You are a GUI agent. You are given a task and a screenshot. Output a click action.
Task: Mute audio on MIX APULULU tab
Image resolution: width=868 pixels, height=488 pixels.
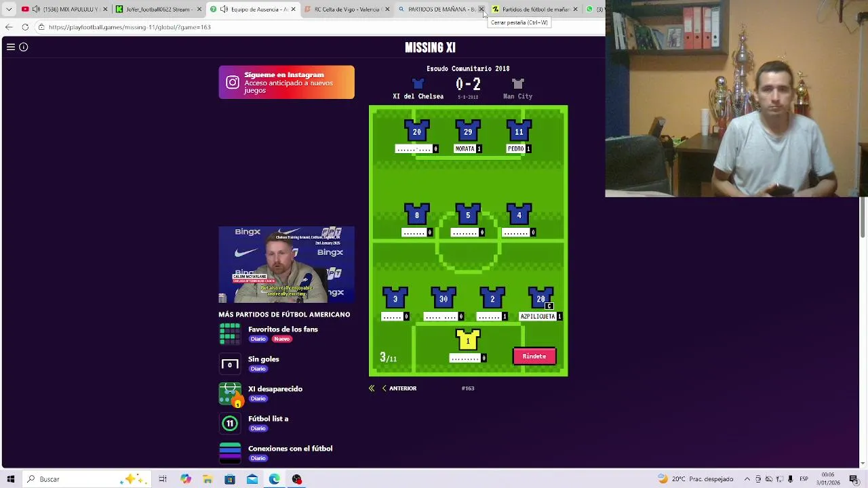[35, 9]
